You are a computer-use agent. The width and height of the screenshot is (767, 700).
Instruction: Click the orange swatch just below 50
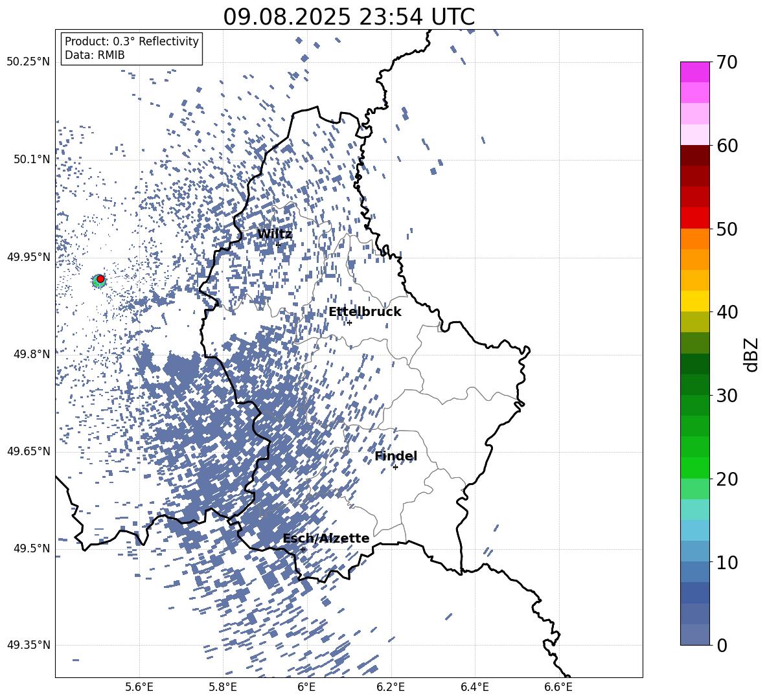[695, 239]
